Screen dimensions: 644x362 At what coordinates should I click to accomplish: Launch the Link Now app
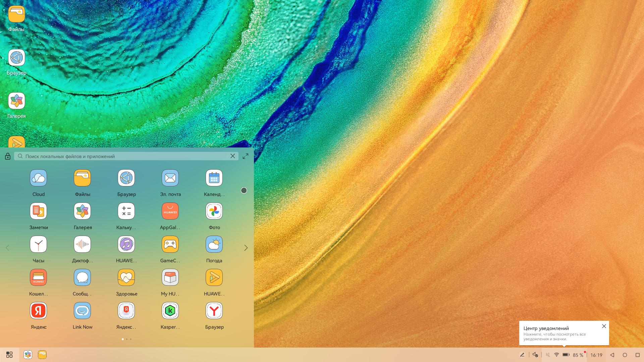tap(82, 311)
